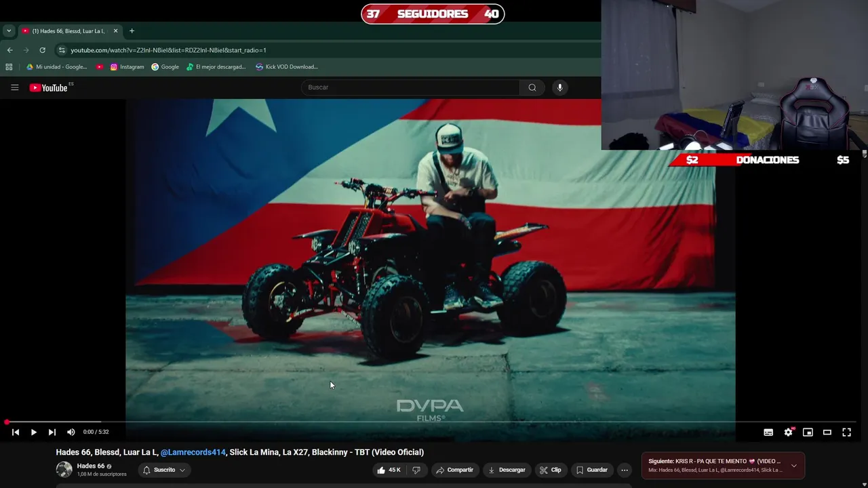Image resolution: width=868 pixels, height=488 pixels.
Task: Open the YouTube icon bookmark
Action: click(x=100, y=67)
